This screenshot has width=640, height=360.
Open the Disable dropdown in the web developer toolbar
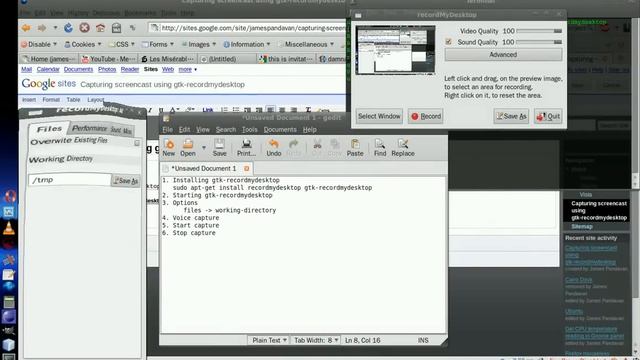pyautogui.click(x=39, y=44)
